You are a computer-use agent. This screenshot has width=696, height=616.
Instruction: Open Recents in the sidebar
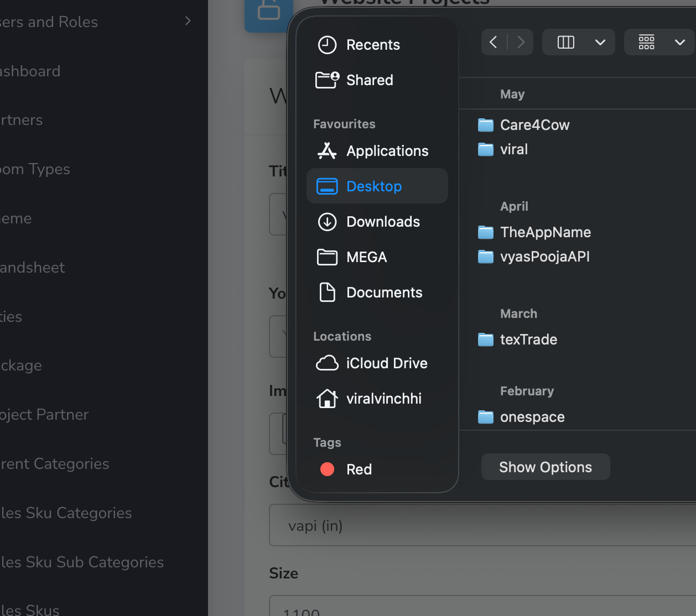pyautogui.click(x=372, y=45)
